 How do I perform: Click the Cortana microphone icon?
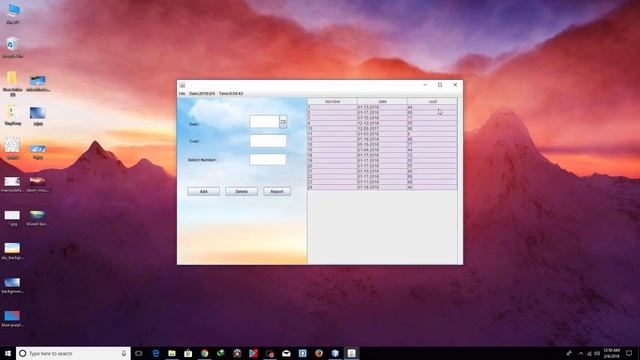pyautogui.click(x=124, y=353)
